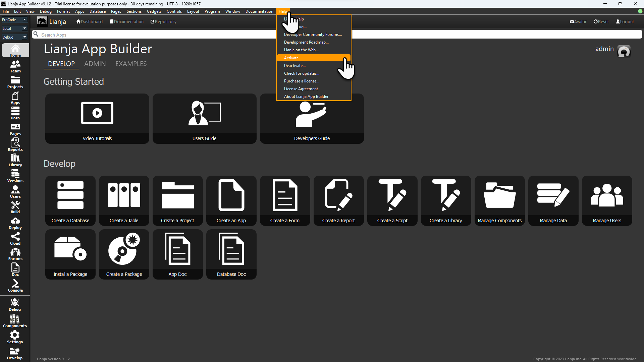Open the Reports sidebar icon

pos(15,144)
